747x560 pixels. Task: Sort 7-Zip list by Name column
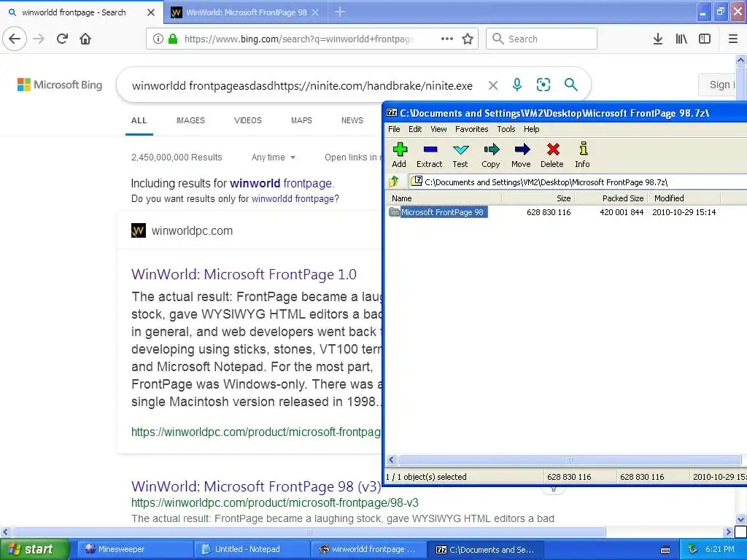pyautogui.click(x=443, y=198)
